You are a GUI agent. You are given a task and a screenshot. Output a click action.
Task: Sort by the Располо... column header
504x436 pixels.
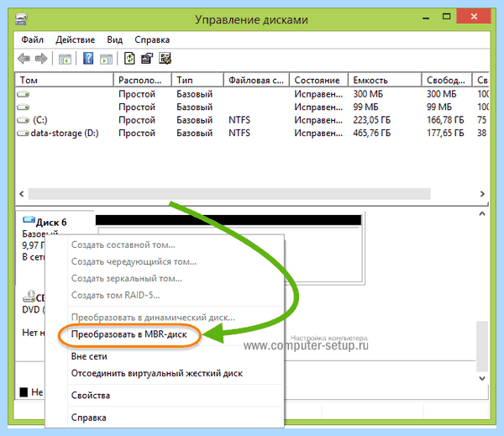coord(143,80)
